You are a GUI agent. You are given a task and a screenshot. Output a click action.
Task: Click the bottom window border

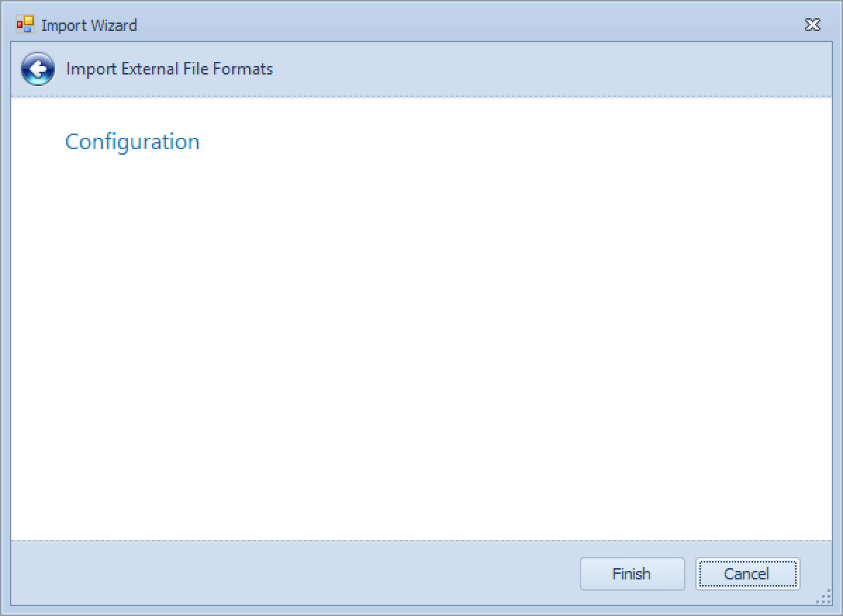(x=421, y=610)
